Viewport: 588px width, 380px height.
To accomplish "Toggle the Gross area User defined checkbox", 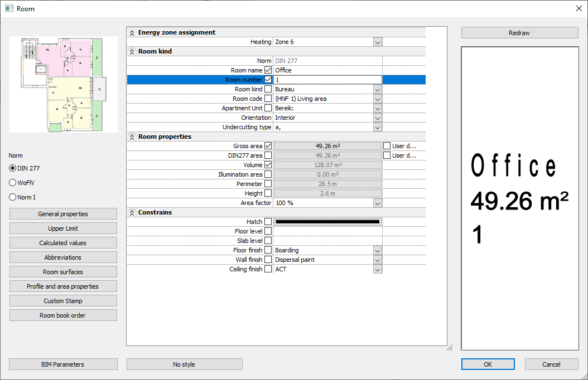I will tap(387, 147).
